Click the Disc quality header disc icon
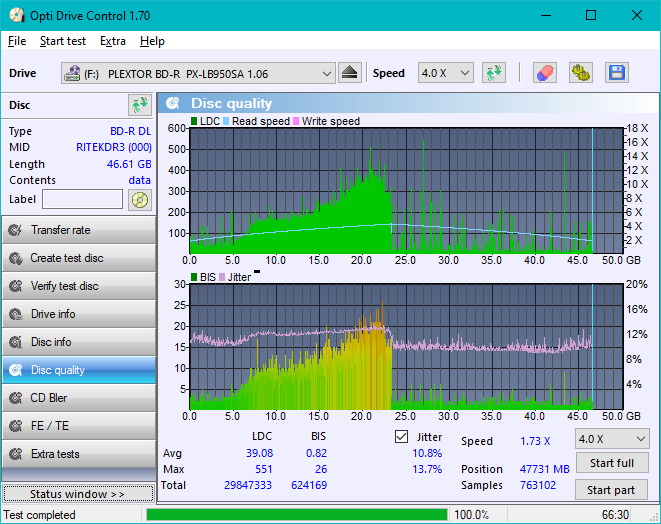661x524 pixels. coord(173,103)
